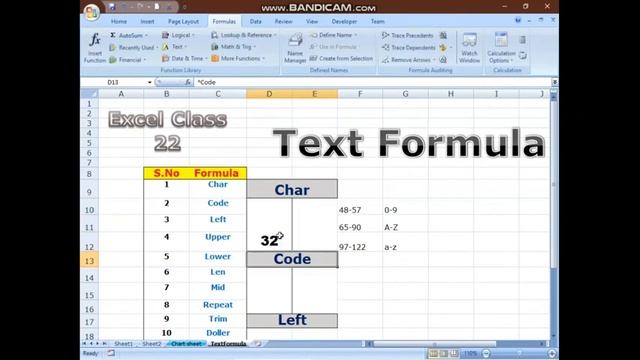Open the Logical functions dropdown
Image resolution: width=640 pixels, height=360 pixels.
178,36
